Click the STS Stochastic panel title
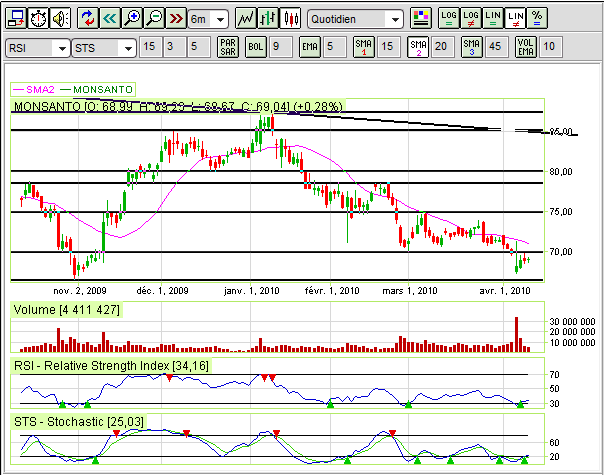 (x=79, y=422)
